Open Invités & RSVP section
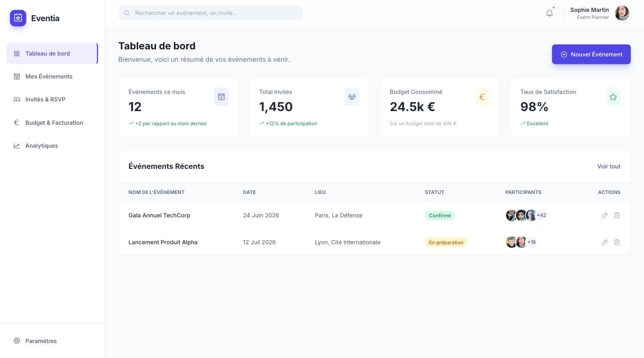This screenshot has width=644, height=358. [x=52, y=100]
